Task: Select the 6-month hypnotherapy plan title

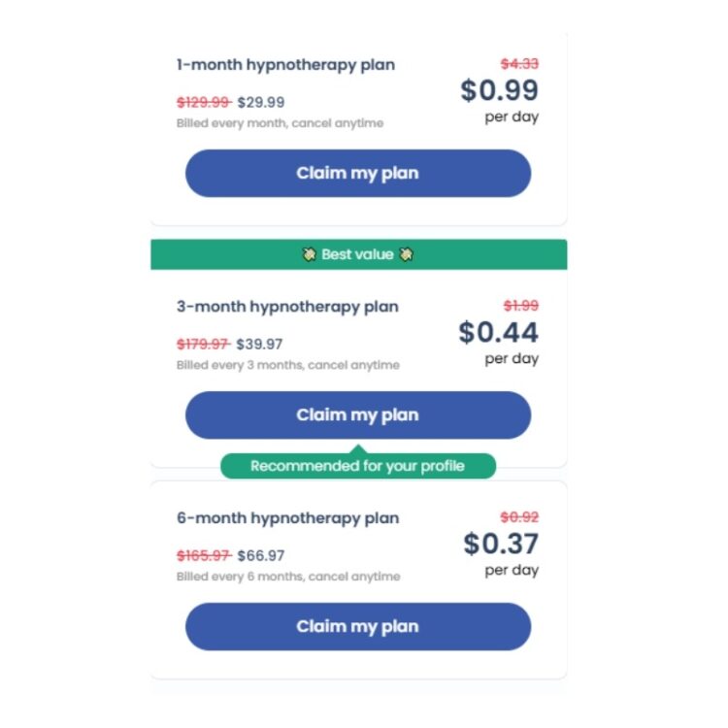Action: pyautogui.click(x=287, y=518)
